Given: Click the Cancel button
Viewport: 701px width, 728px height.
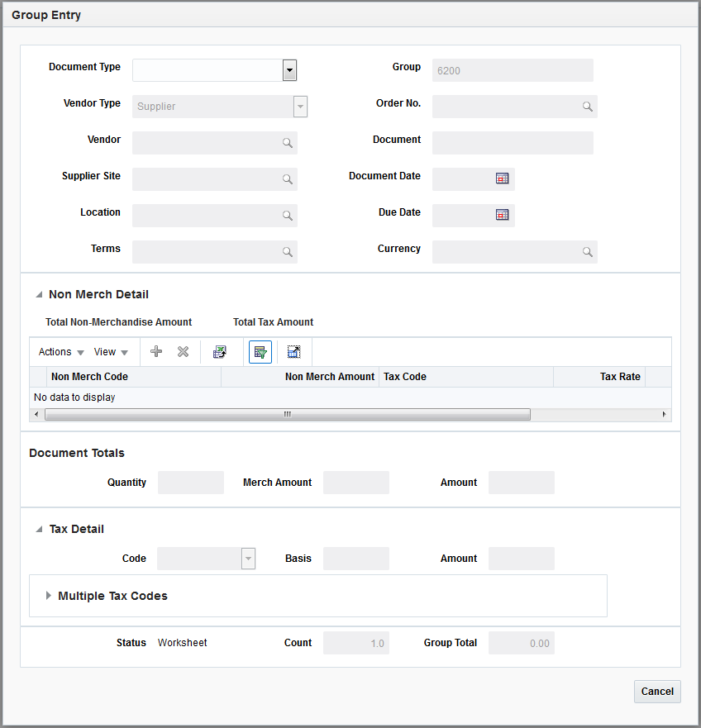Looking at the screenshot, I should 656,692.
